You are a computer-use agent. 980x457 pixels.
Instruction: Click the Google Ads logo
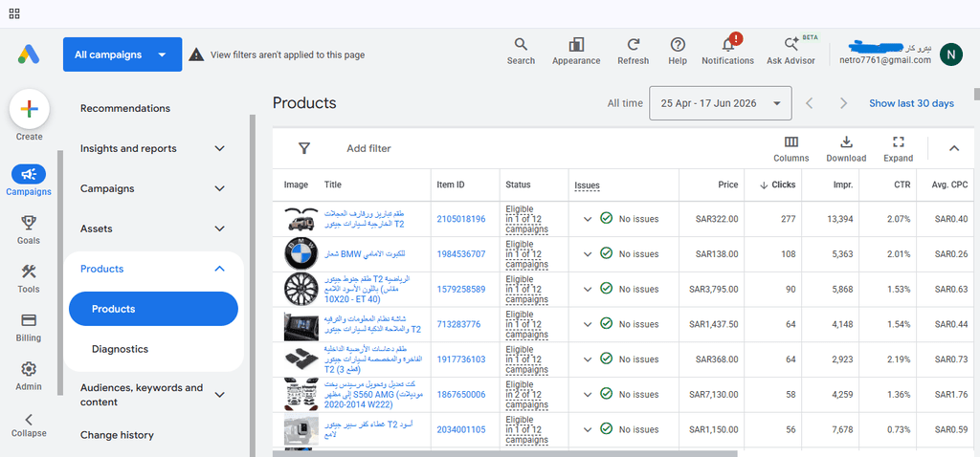(29, 54)
